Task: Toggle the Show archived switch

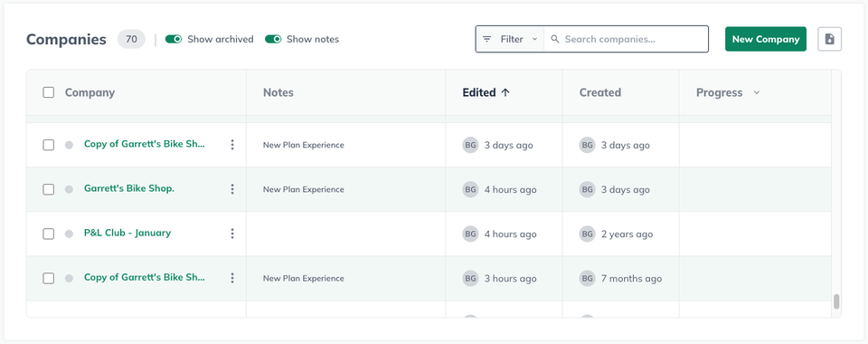Action: pos(174,39)
